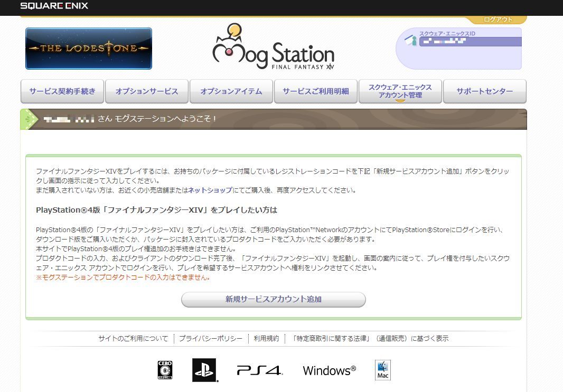Click the CERO C rating icon

[x=165, y=370]
